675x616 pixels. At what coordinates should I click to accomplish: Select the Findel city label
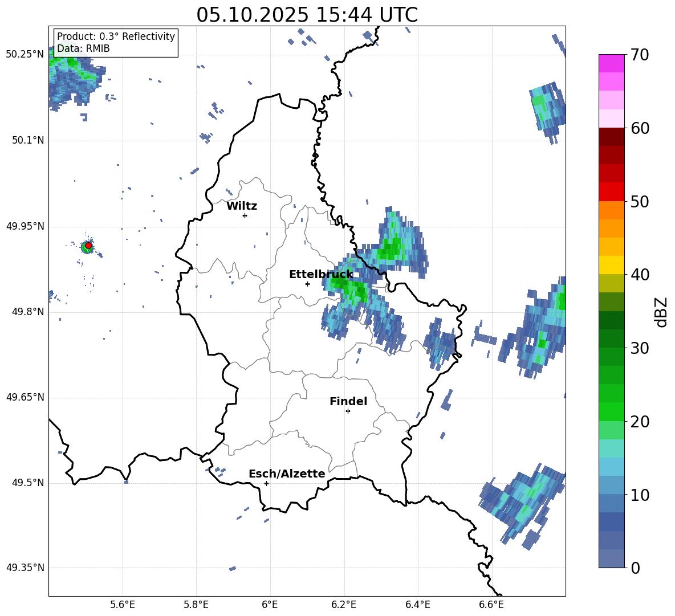point(348,401)
